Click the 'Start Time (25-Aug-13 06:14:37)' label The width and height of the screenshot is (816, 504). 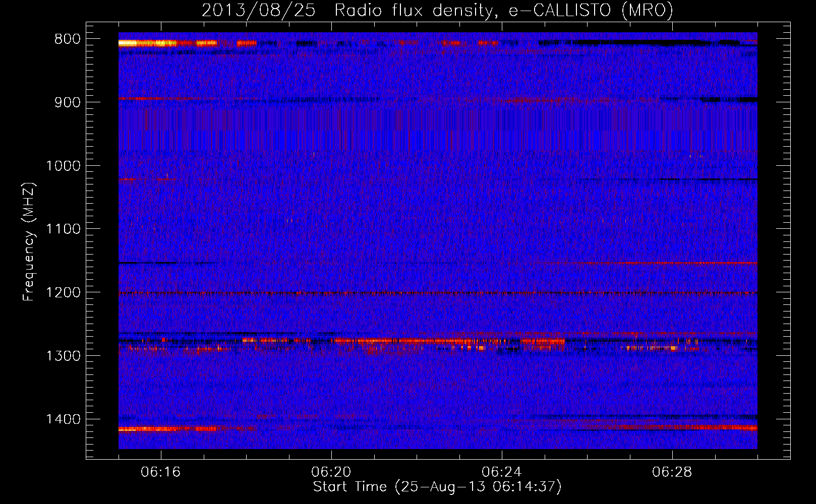coord(437,487)
